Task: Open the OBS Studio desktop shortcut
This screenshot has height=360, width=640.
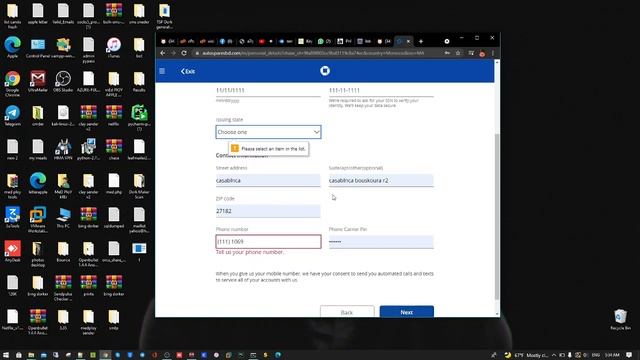Action: (x=63, y=80)
